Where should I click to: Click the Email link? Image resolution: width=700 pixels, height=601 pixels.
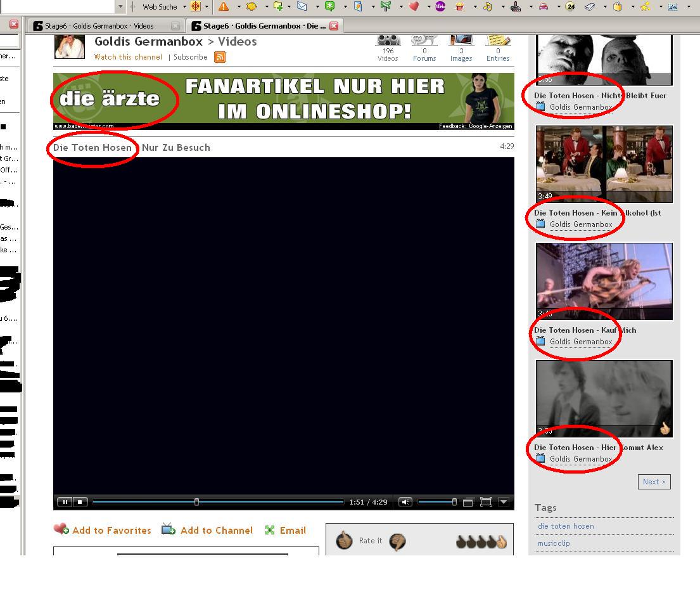coord(286,530)
